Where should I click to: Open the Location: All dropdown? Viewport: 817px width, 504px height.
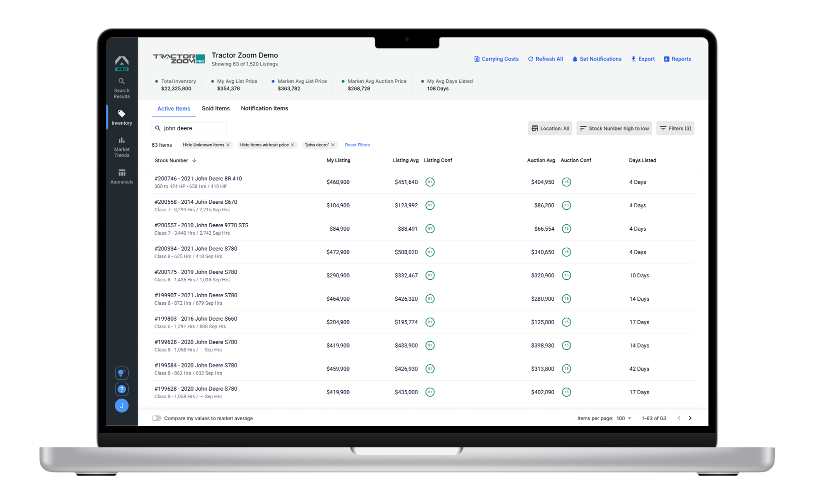(x=550, y=128)
